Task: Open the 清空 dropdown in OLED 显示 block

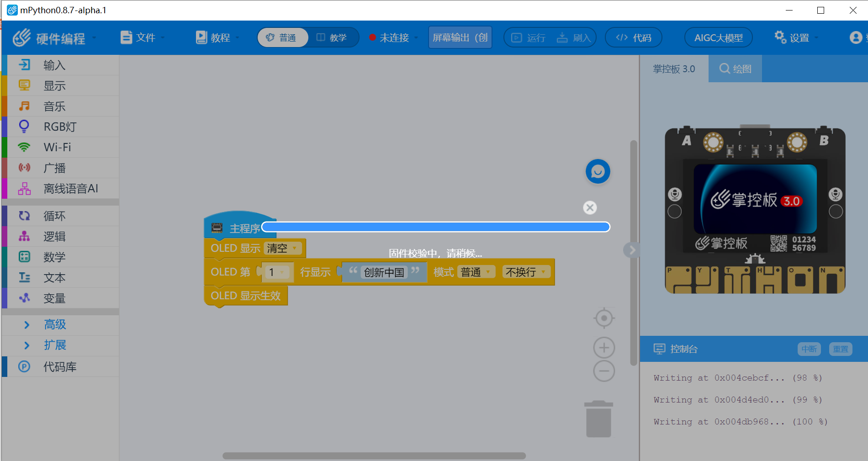Action: [x=283, y=248]
